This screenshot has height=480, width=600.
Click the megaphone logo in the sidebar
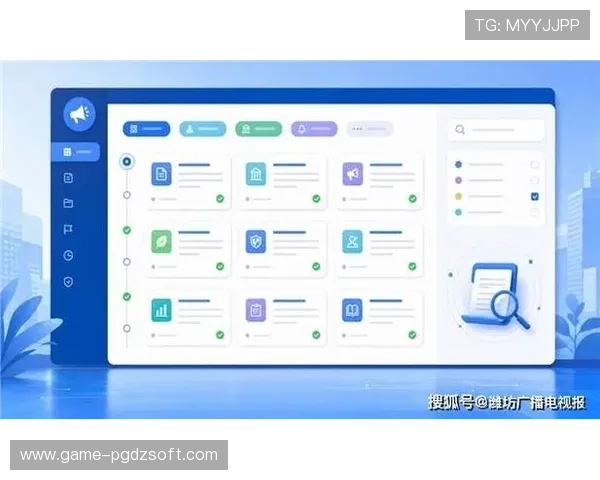pyautogui.click(x=79, y=114)
